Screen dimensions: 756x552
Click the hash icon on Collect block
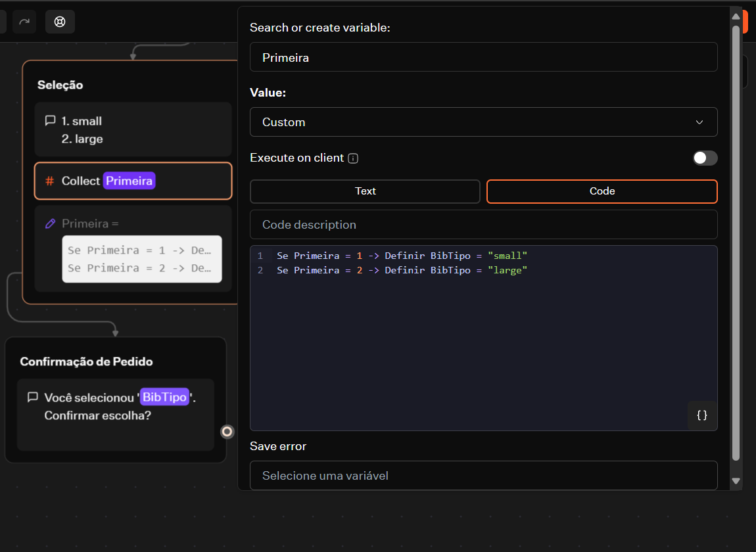click(x=49, y=181)
